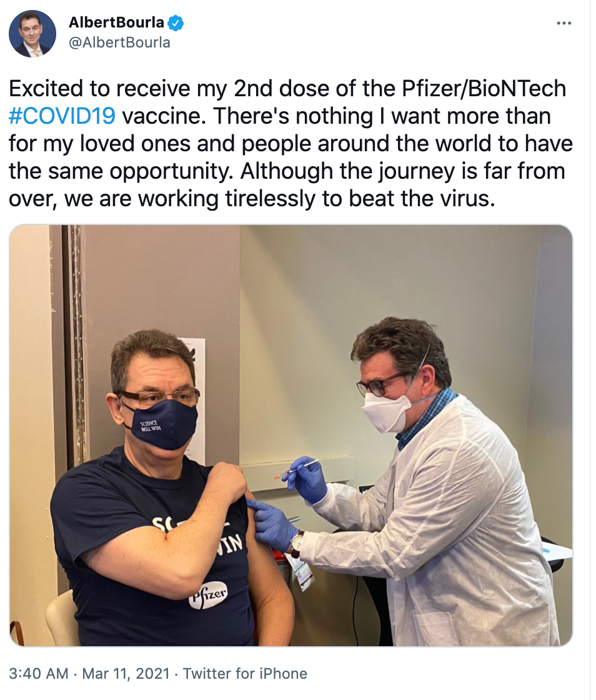The image size is (596, 700).
Task: Click the Pfizer logo on the t-shirt
Action: point(208,595)
